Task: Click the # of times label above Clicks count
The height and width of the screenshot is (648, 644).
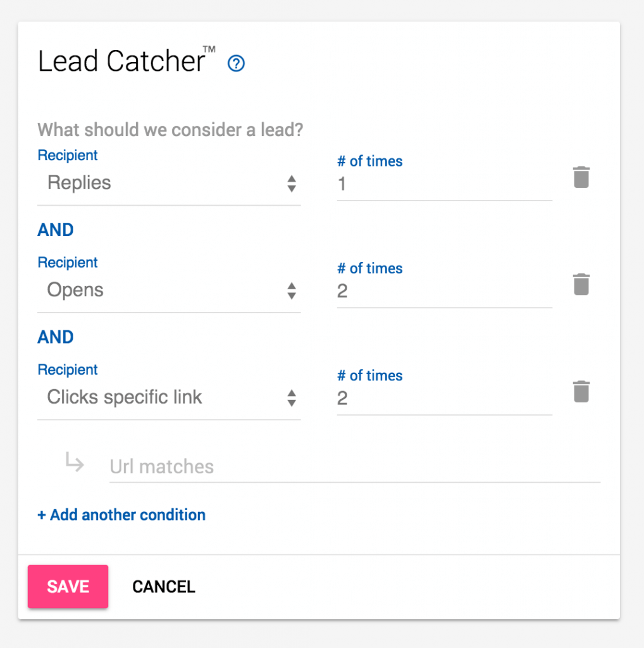Action: [369, 375]
